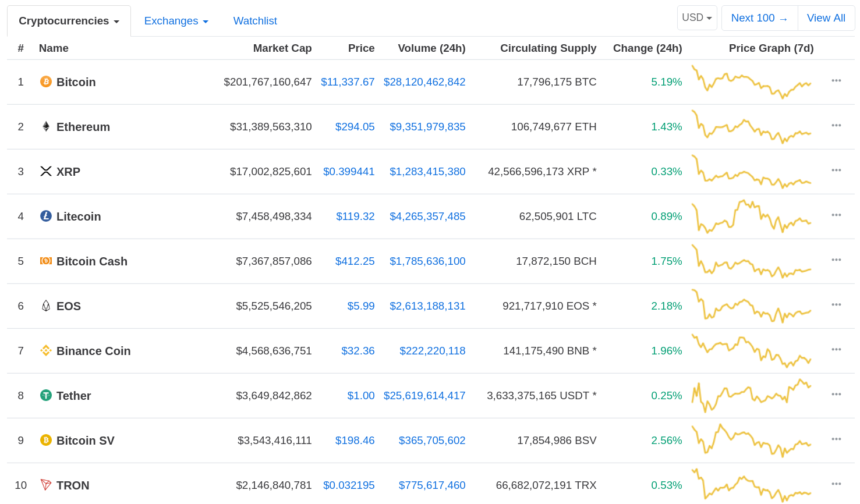This screenshot has height=504, width=860.
Task: Open the Tether coin name link
Action: (73, 396)
